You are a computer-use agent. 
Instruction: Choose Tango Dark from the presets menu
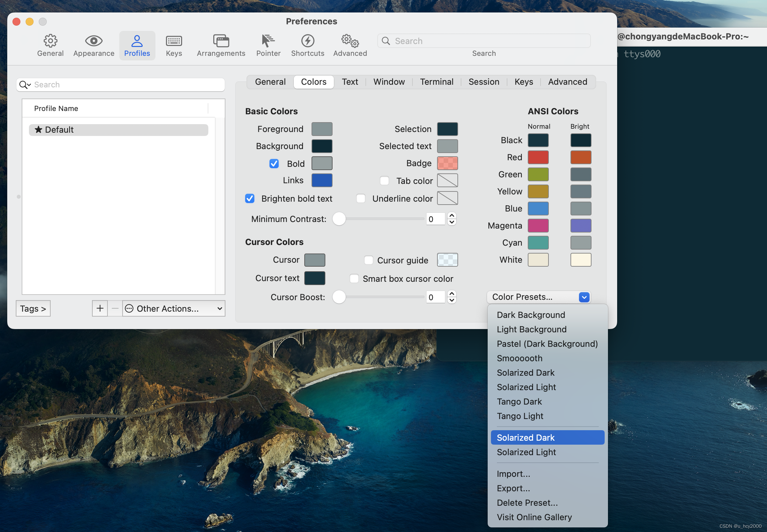pos(519,402)
